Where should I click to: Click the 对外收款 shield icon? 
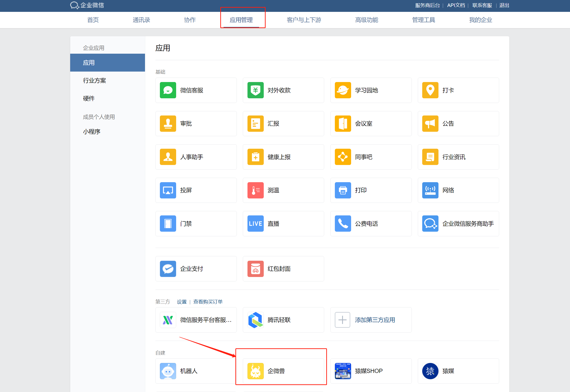tap(255, 90)
